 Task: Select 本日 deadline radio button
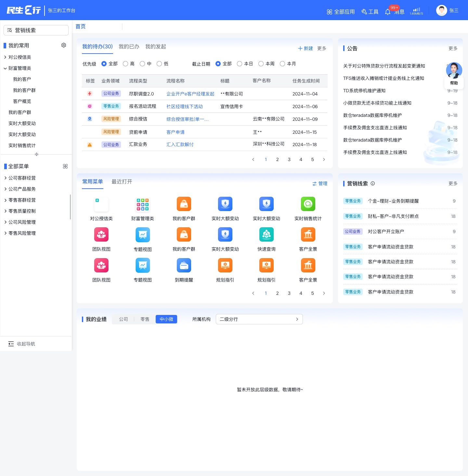coord(240,64)
